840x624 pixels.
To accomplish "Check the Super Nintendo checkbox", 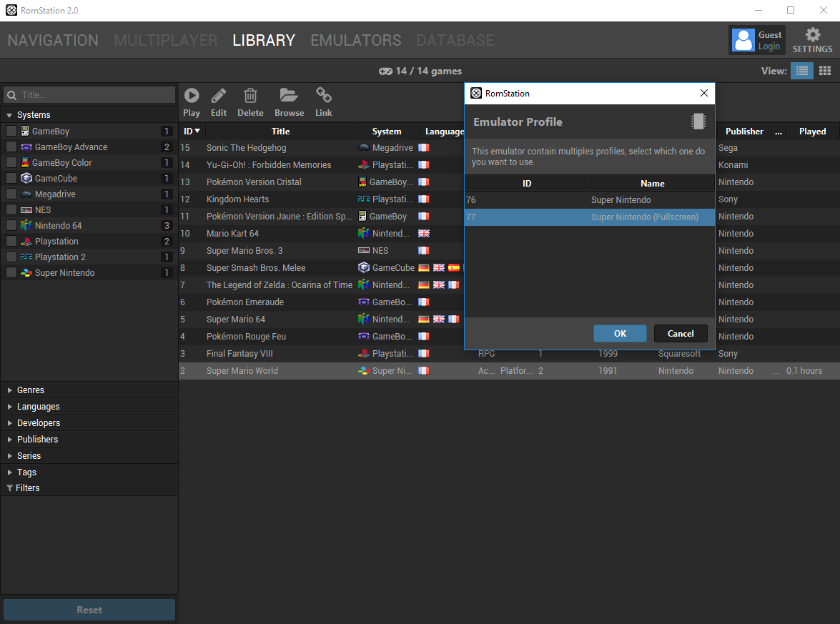I will 11,272.
